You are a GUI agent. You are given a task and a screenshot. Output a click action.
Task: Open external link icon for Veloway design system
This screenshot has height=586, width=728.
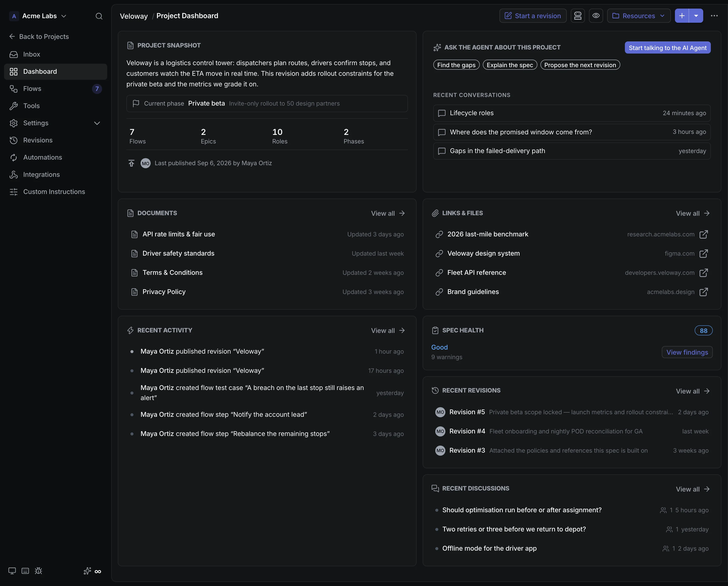click(703, 254)
